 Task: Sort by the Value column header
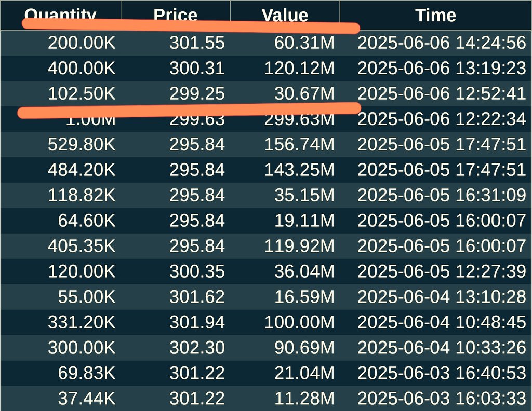tap(285, 15)
